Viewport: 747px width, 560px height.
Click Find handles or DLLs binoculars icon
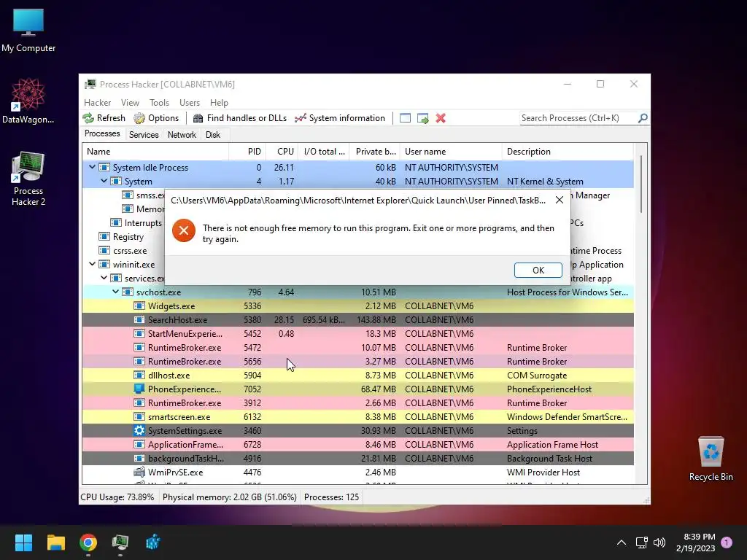pyautogui.click(x=198, y=118)
